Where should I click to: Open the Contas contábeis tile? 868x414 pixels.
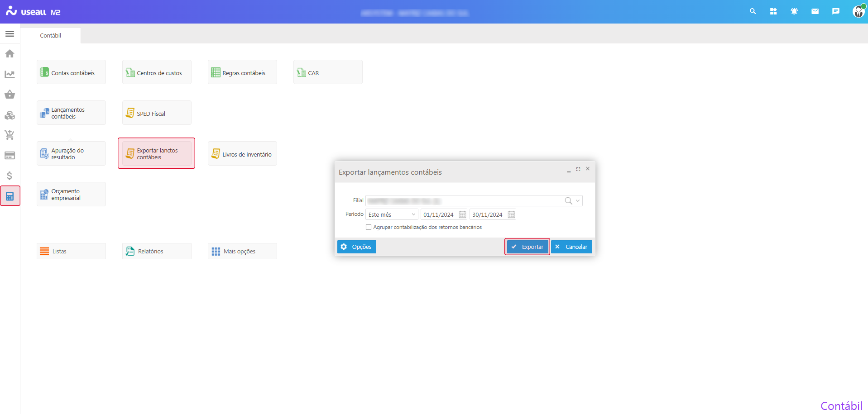pyautogui.click(x=71, y=72)
